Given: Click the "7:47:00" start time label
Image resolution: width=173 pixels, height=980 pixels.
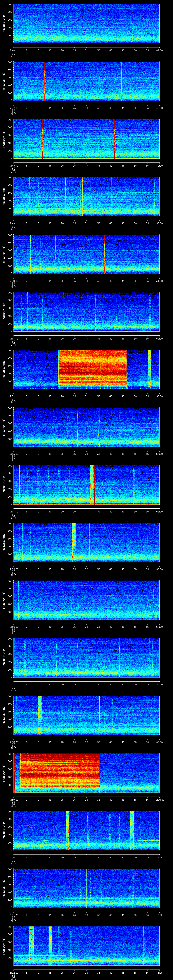Looking at the screenshot, I should 14,108.
